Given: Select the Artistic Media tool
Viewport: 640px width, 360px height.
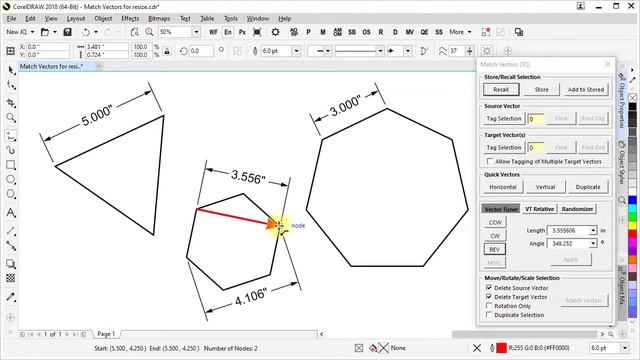Looking at the screenshot, I should pos(11,150).
